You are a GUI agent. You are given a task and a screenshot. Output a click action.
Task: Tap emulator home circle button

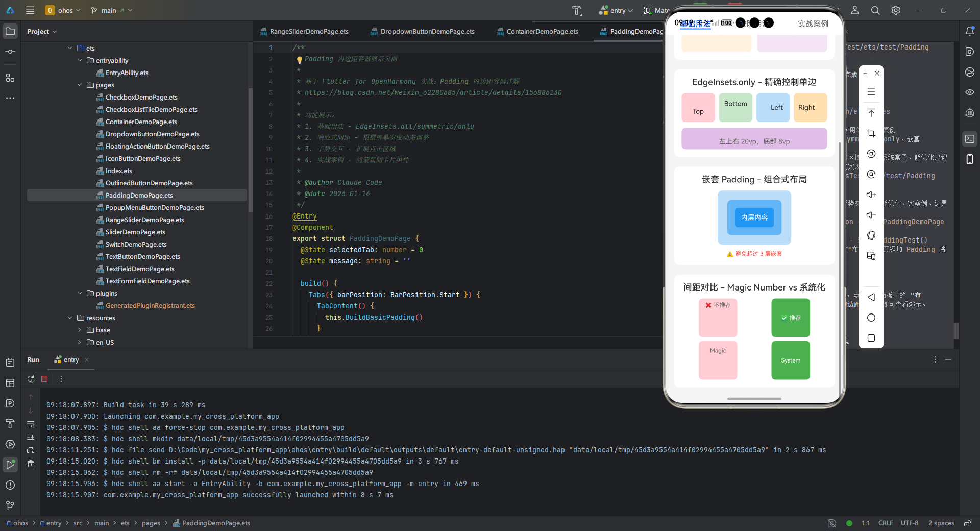[x=871, y=318]
